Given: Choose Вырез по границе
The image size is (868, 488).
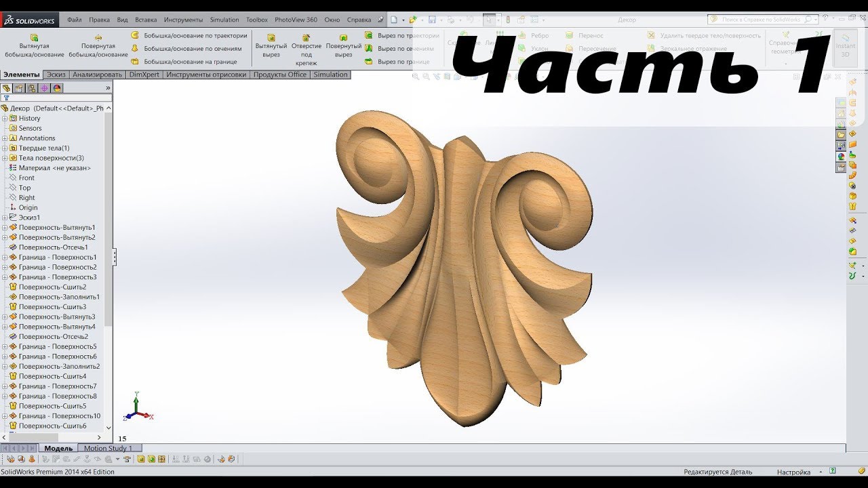Looking at the screenshot, I should (x=397, y=62).
